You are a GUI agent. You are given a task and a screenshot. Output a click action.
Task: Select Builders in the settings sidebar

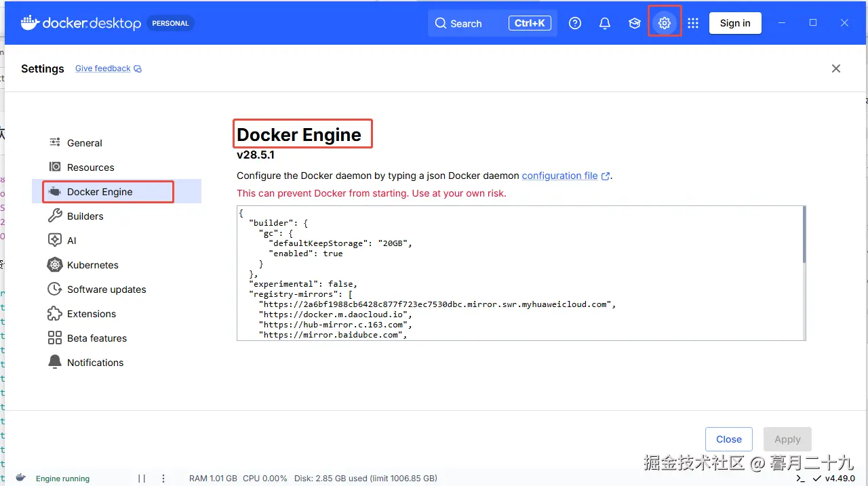point(117,216)
